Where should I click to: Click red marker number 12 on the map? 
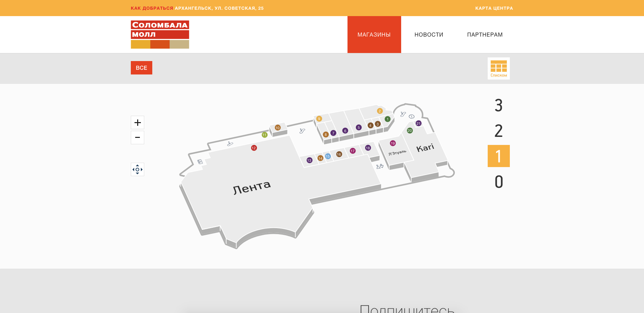click(x=254, y=148)
